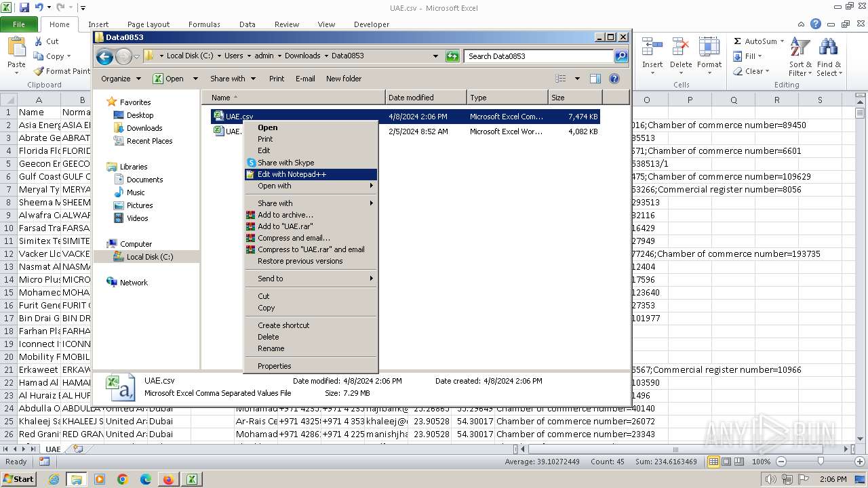Click the Cut scissors icon in the ribbon
868x488 pixels.
(39, 41)
